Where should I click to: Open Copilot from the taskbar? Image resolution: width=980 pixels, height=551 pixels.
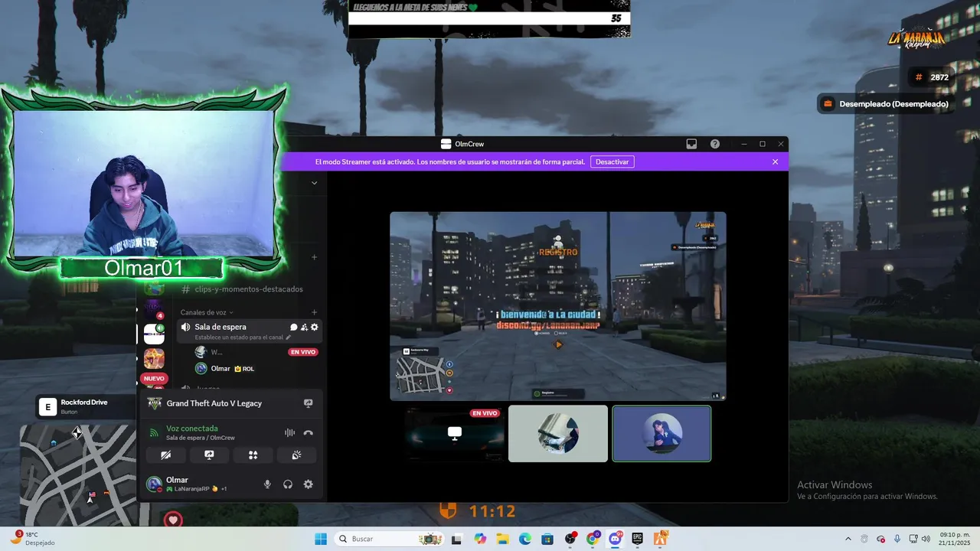point(480,539)
